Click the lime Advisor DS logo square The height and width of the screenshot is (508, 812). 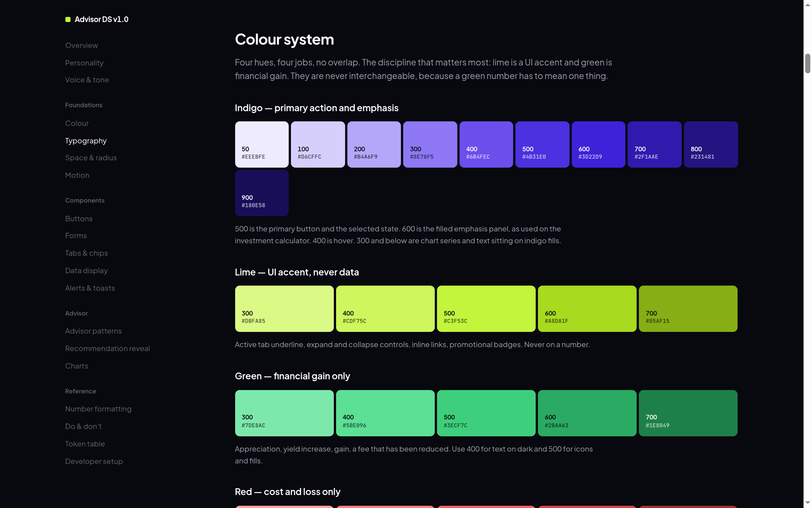click(x=68, y=19)
